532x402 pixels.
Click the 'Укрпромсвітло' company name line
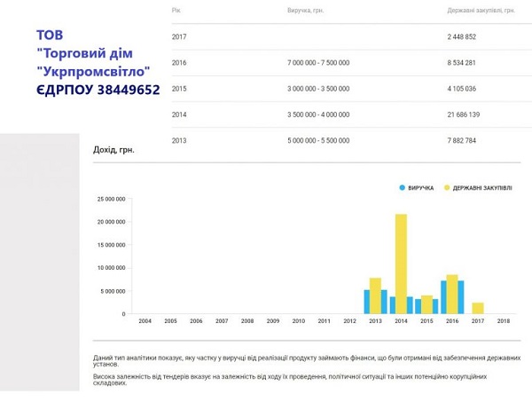click(x=93, y=72)
